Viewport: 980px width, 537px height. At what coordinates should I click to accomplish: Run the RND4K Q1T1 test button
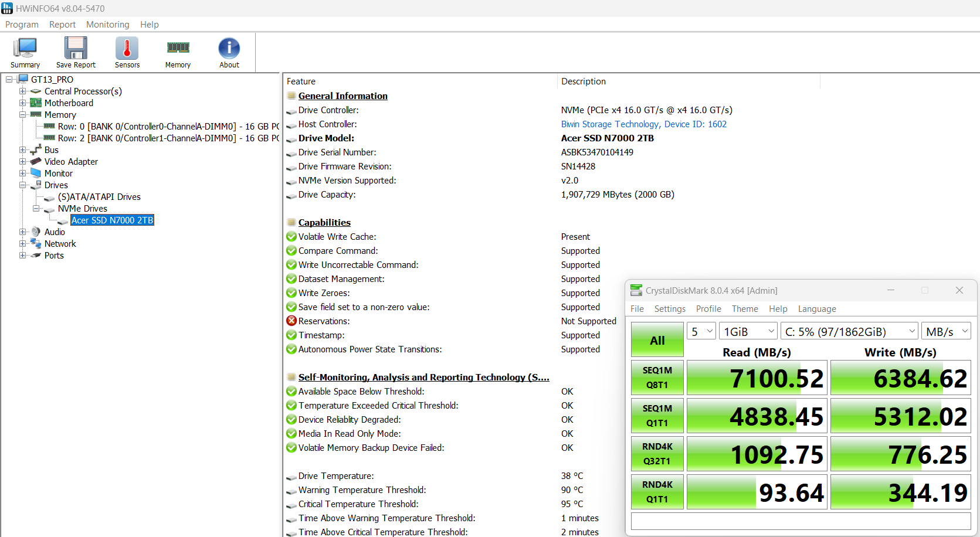(x=657, y=492)
